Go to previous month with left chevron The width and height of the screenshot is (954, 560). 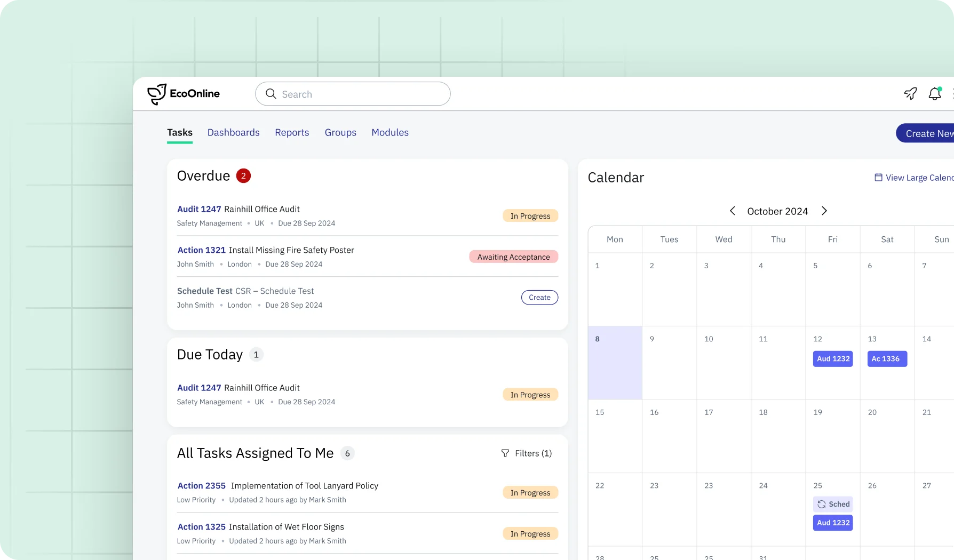pos(732,211)
